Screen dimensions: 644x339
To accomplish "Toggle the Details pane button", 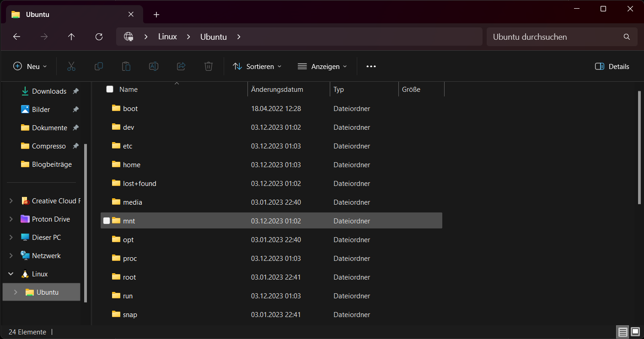I will pyautogui.click(x=612, y=66).
